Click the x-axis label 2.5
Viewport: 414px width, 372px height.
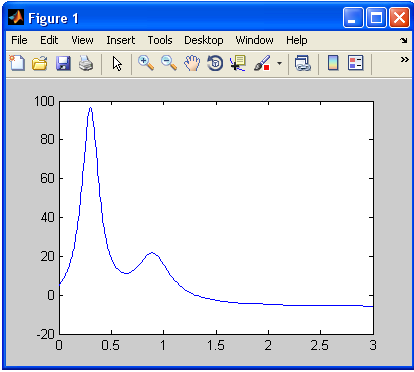pos(320,345)
